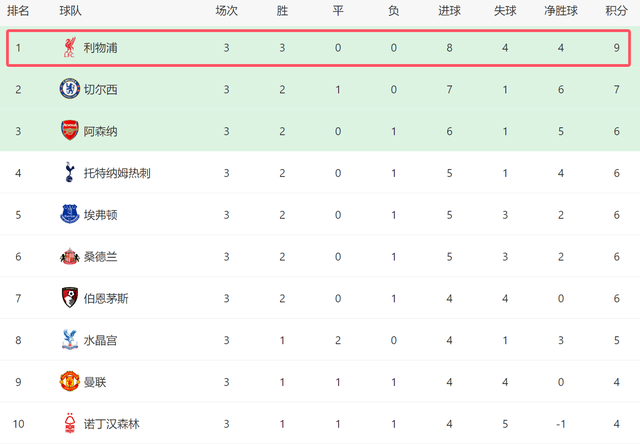Open the 诺丁汉森林 team name link
The width and height of the screenshot is (640, 444).
(112, 424)
